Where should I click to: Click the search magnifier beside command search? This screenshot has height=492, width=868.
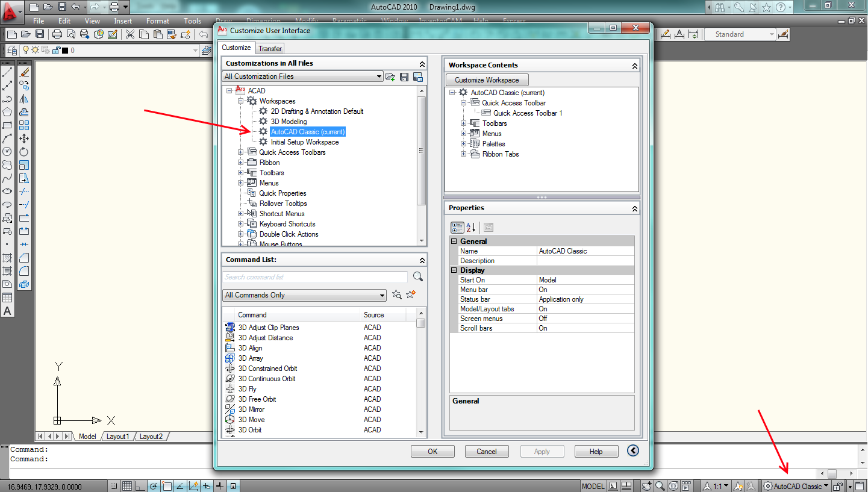[x=418, y=277]
